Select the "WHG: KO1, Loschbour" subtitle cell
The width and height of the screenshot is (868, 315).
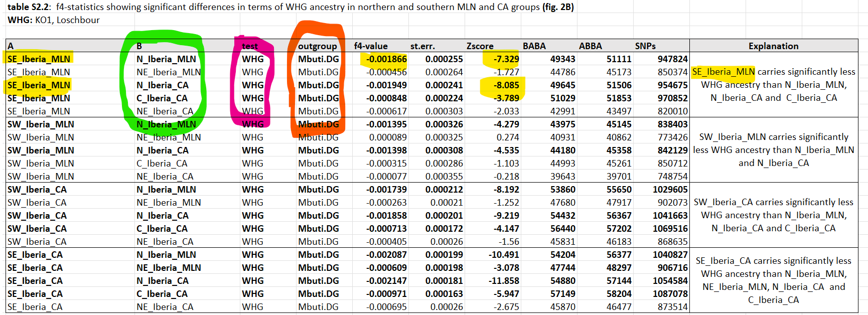[54, 20]
